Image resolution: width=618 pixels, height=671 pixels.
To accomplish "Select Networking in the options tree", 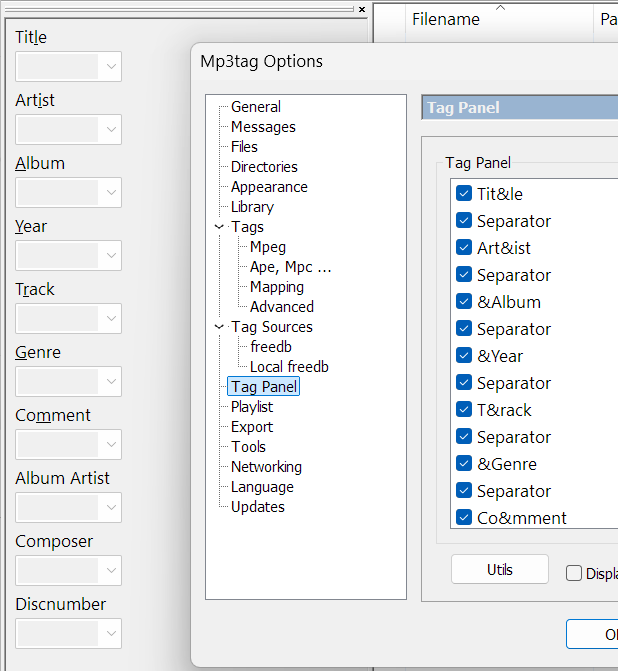I will (266, 467).
